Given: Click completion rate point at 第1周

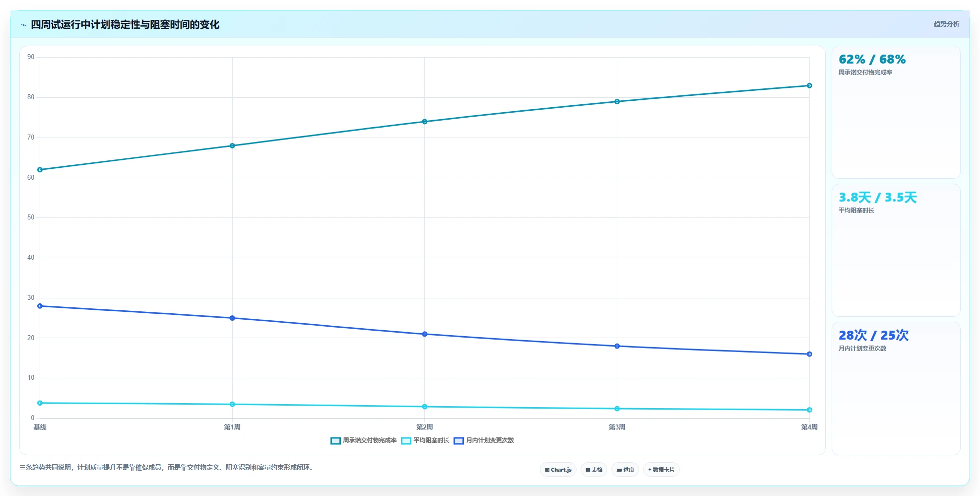Looking at the screenshot, I should (232, 146).
